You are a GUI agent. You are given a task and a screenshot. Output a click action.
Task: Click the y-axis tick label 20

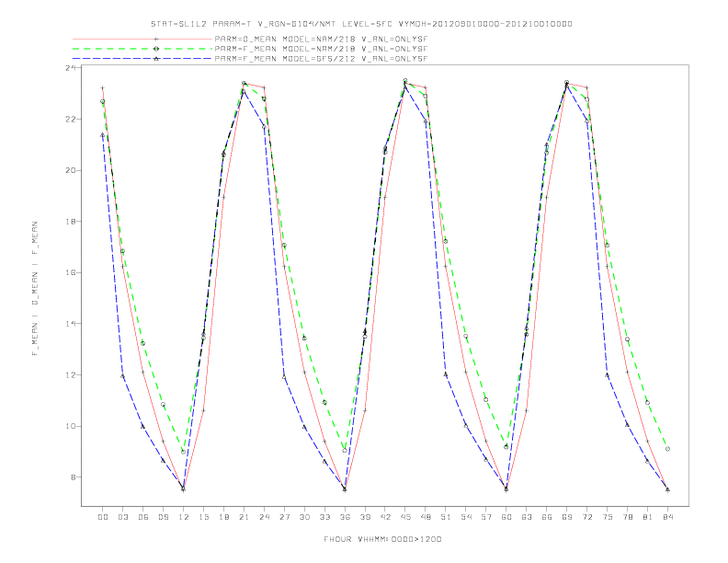click(71, 170)
